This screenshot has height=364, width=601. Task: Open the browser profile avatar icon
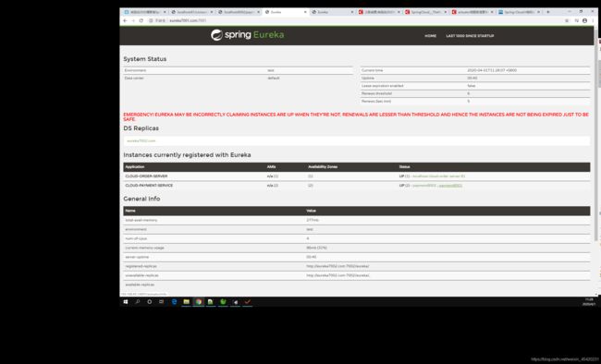point(584,20)
